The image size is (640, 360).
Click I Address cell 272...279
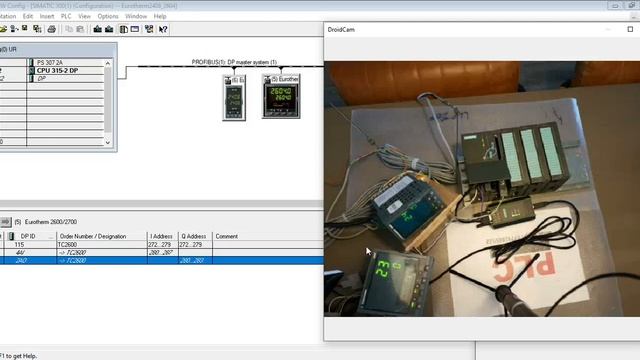161,244
